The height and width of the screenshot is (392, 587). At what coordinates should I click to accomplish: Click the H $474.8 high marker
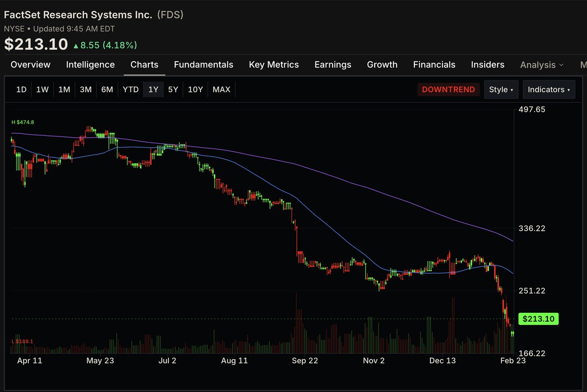pyautogui.click(x=23, y=122)
